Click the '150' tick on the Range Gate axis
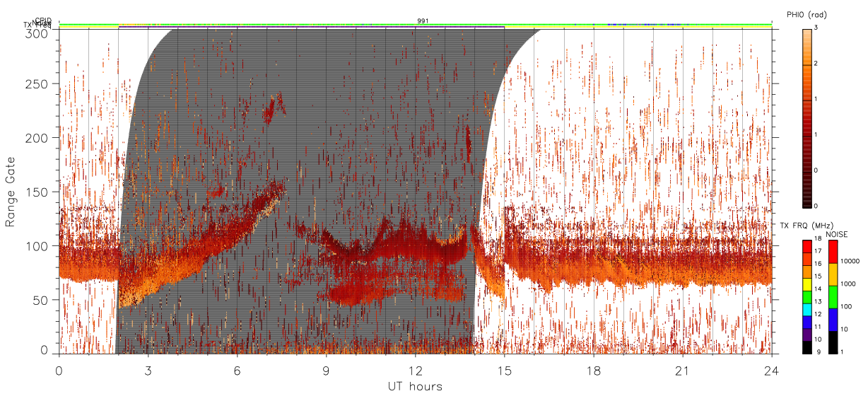 (37, 192)
